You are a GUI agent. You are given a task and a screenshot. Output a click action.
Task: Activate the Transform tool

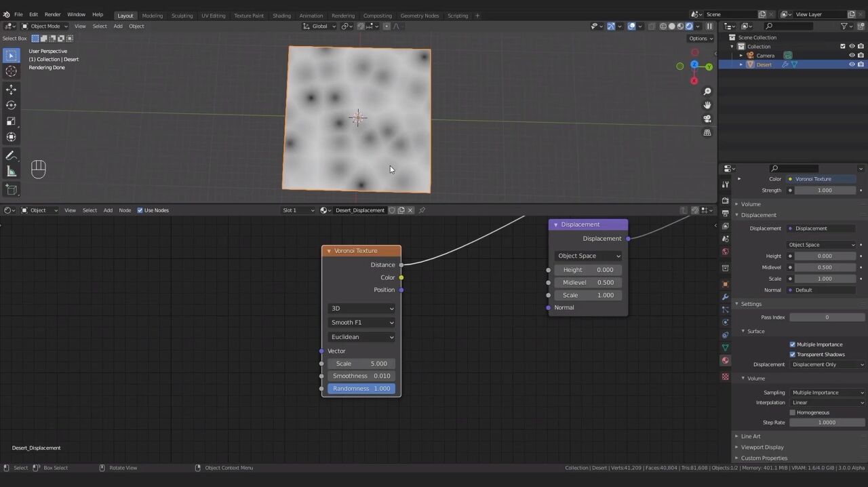pos(11,137)
